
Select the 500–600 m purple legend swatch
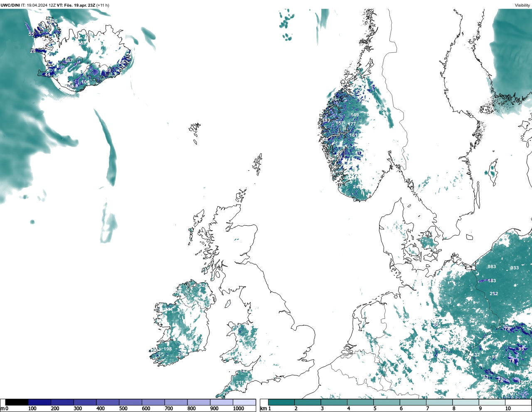(131, 402)
